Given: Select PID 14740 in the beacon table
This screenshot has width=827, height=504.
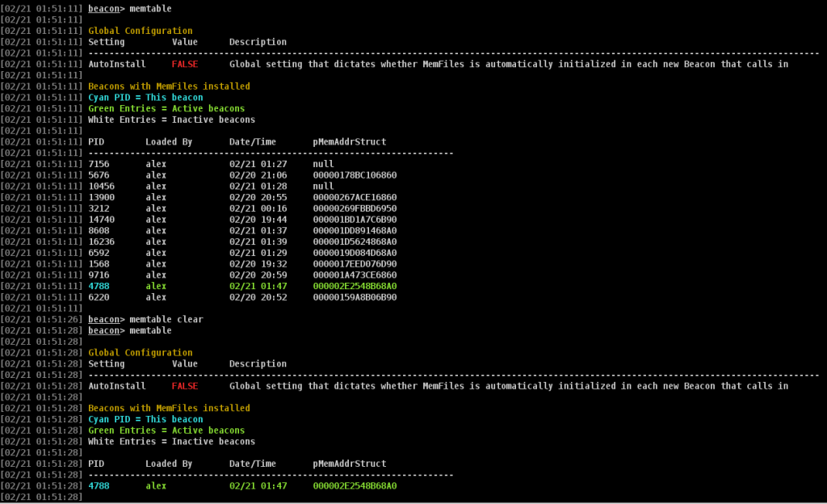Looking at the screenshot, I should (x=101, y=220).
